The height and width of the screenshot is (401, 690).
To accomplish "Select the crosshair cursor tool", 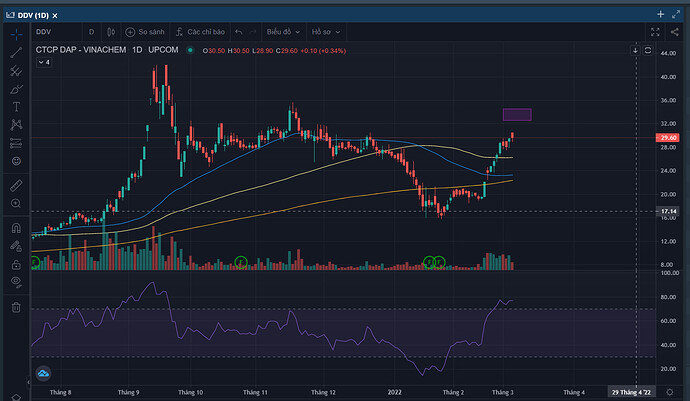I will click(16, 33).
